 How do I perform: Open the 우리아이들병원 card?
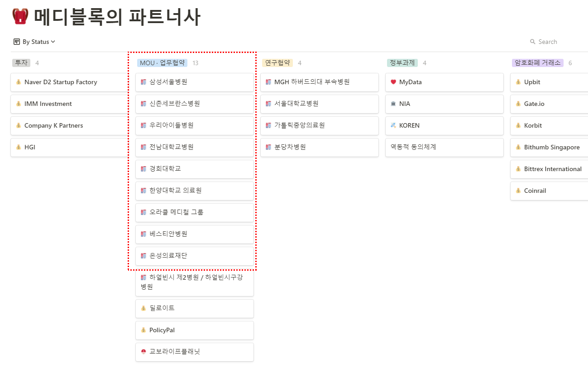point(195,126)
